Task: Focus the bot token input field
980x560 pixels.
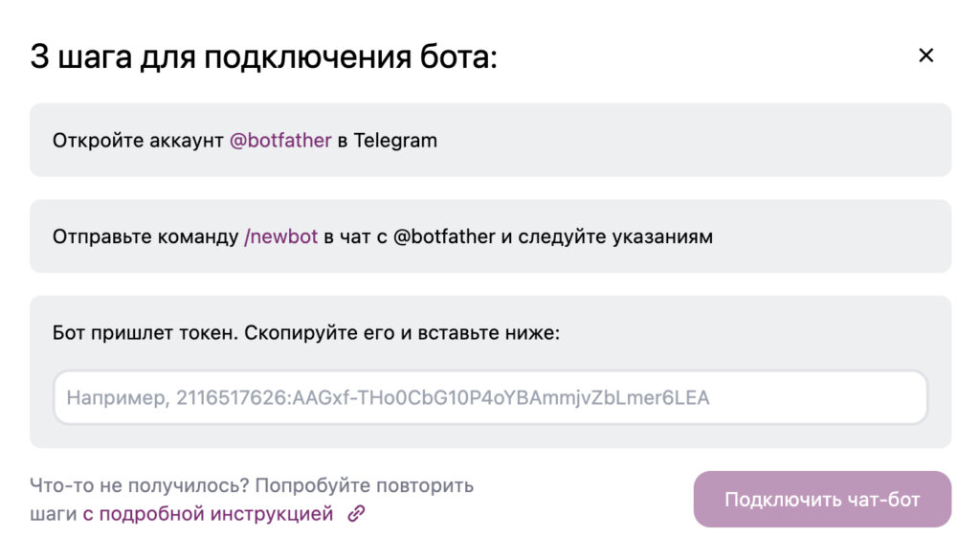Action: 490,397
